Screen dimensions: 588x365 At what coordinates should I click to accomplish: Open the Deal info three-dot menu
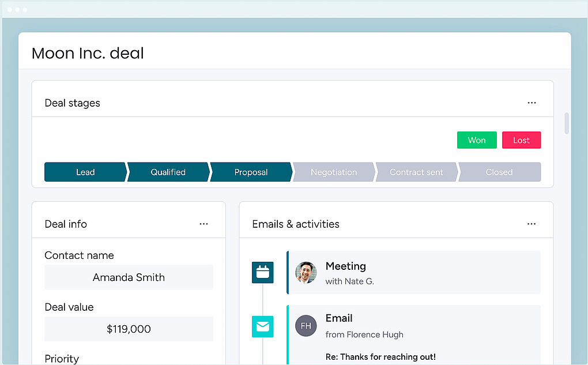[x=203, y=224]
